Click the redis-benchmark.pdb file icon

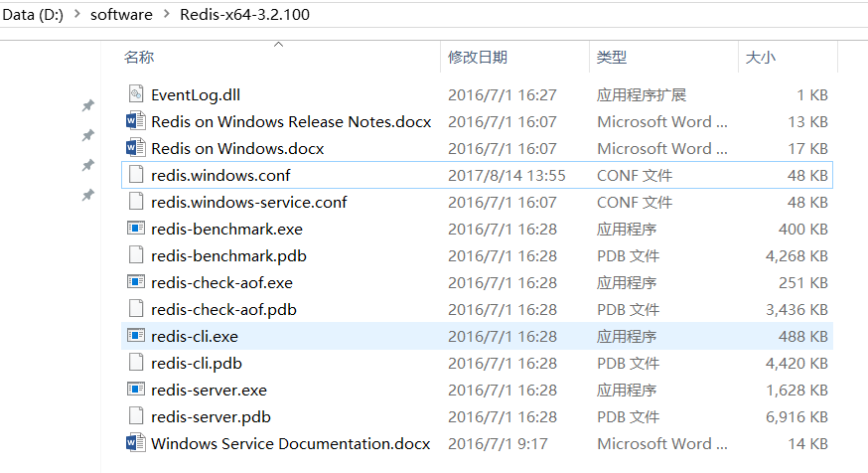click(x=136, y=254)
